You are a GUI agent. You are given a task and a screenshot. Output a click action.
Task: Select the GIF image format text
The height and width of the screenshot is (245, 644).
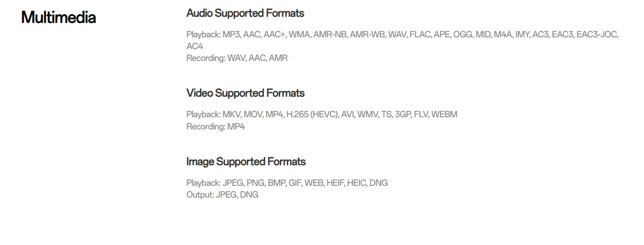[295, 183]
